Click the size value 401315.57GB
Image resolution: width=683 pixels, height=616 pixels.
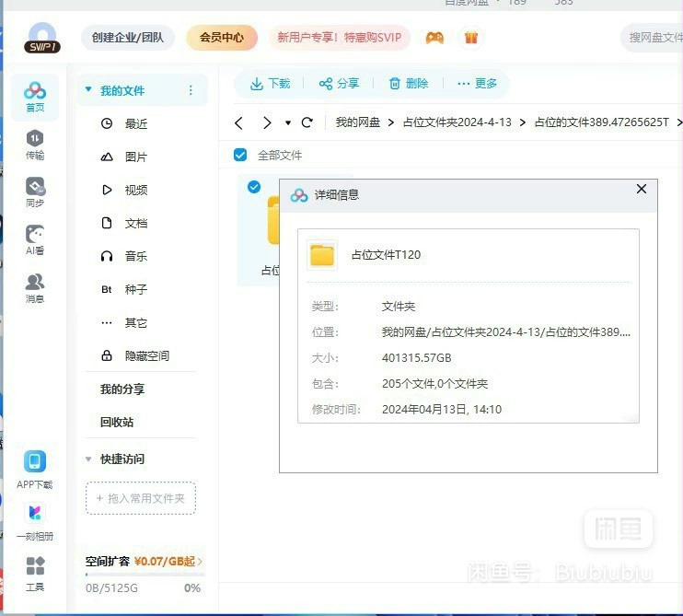(416, 358)
